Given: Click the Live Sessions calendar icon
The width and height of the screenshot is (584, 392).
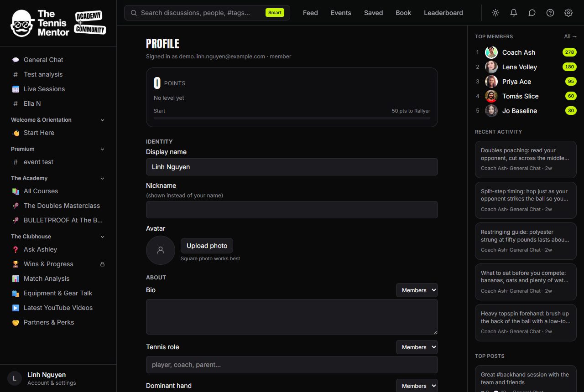Looking at the screenshot, I should point(16,89).
